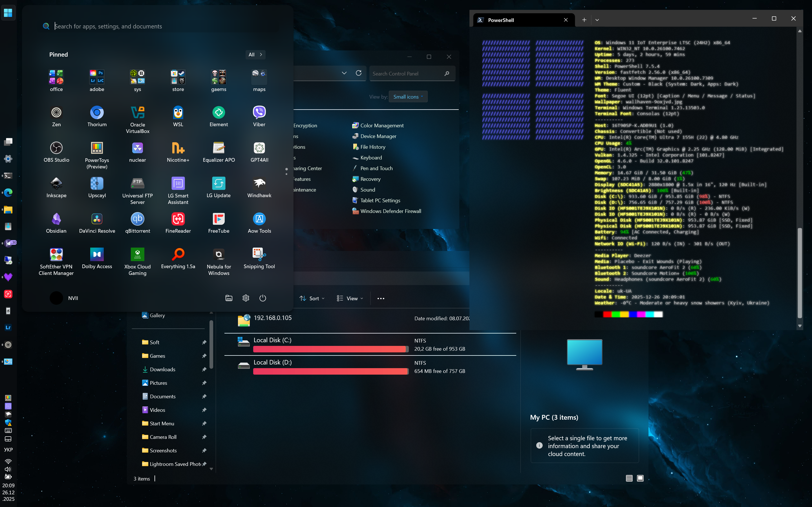Click the Inkscape pinned icon
The height and width of the screenshot is (507, 812).
pyautogui.click(x=56, y=184)
